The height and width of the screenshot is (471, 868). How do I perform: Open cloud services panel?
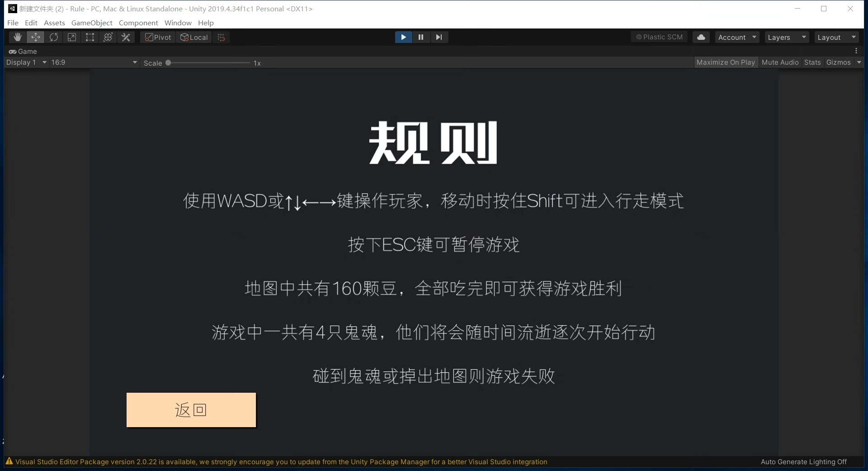pos(701,37)
